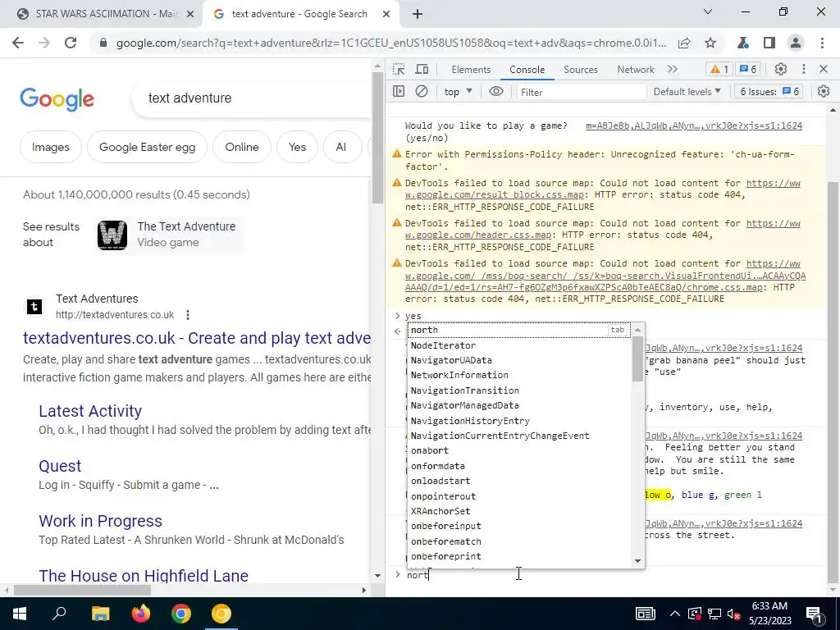The image size is (840, 630).
Task: Open Firefox from the taskbar
Action: point(141,614)
